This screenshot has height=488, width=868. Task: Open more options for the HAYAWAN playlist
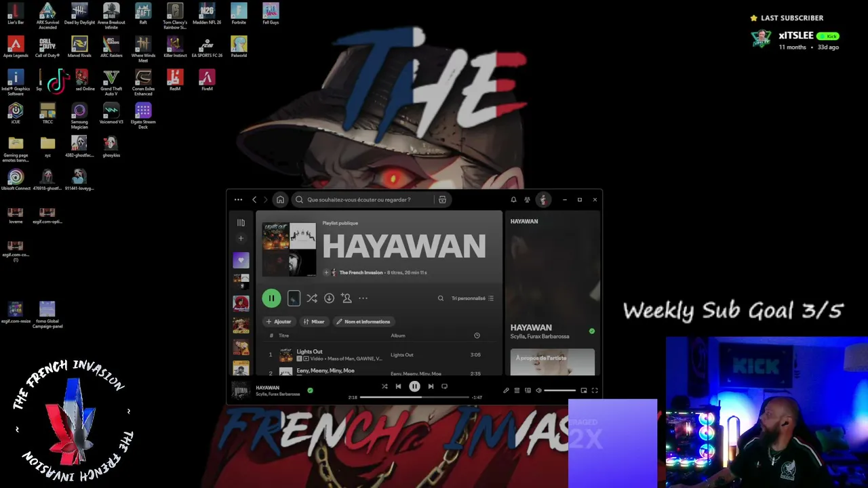[363, 298]
